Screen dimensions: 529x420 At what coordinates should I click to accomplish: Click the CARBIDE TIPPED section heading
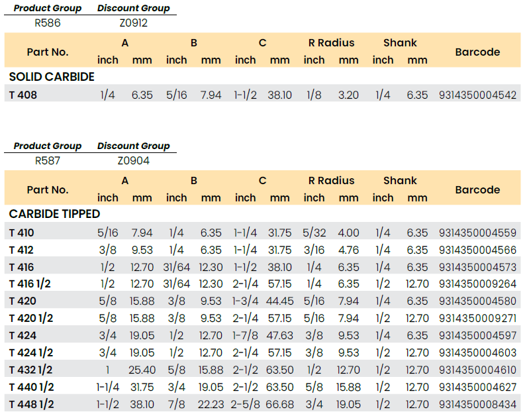point(55,215)
